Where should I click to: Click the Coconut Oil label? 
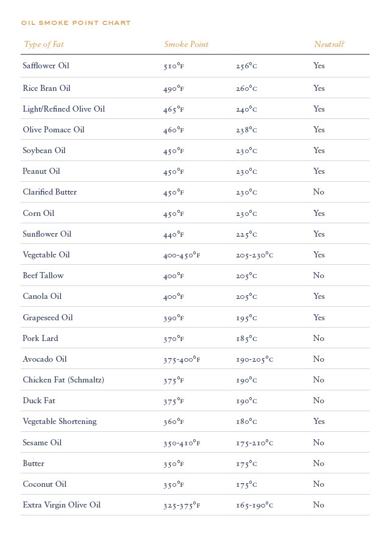tap(45, 484)
